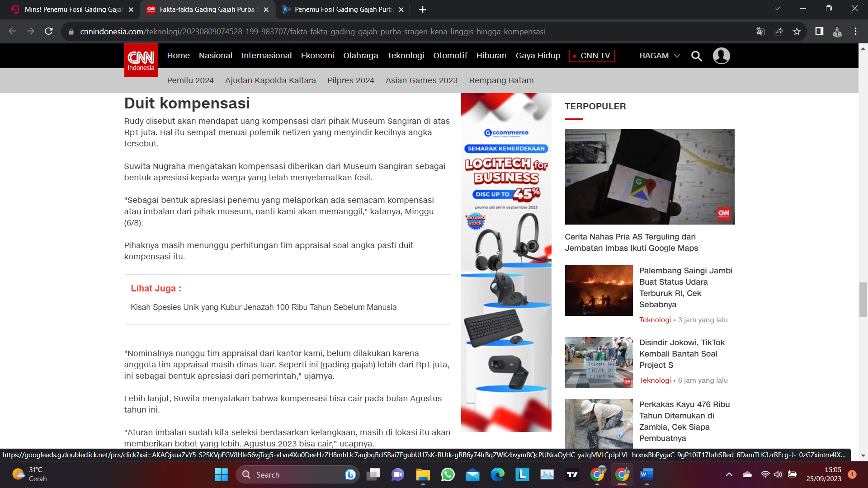Show hidden icons in the system tray
Screen dimensions: 868x488
(730, 474)
